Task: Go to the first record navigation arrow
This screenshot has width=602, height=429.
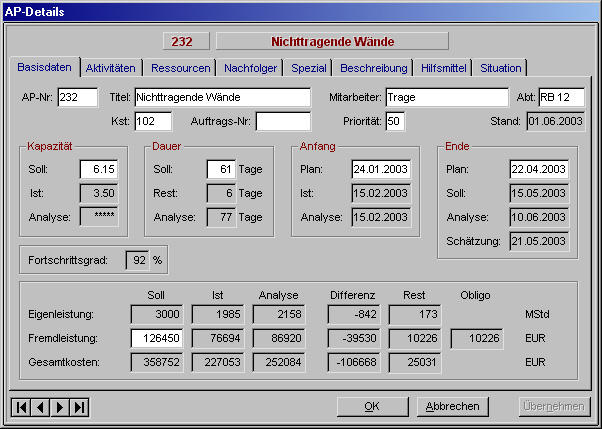Action: click(20, 406)
